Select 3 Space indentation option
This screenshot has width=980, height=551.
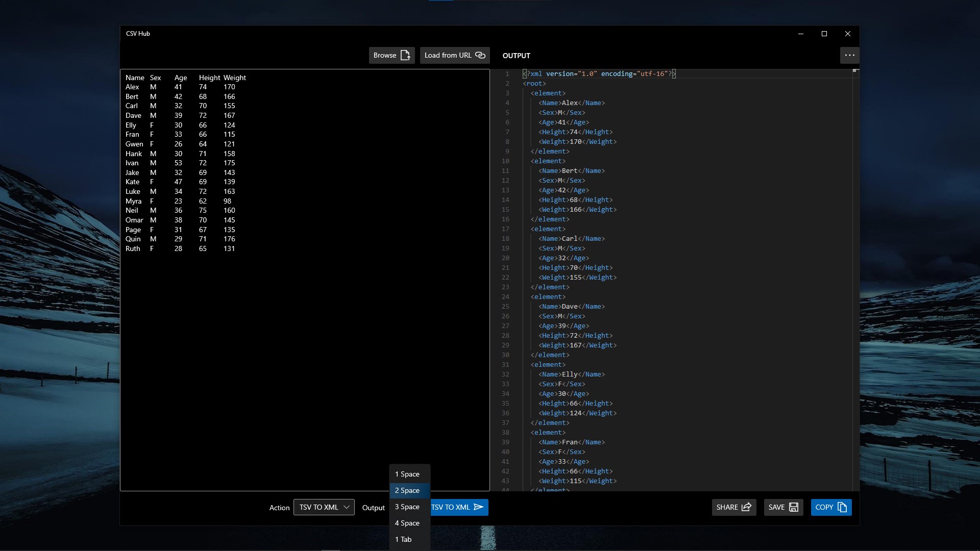click(x=409, y=507)
